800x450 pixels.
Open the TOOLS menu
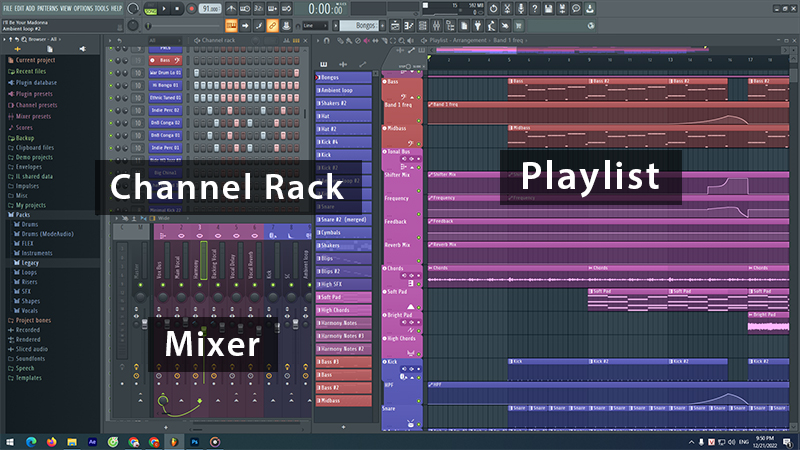102,9
